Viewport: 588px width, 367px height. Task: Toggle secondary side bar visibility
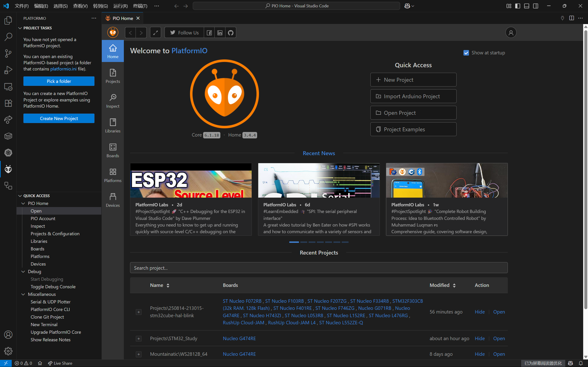click(x=536, y=6)
